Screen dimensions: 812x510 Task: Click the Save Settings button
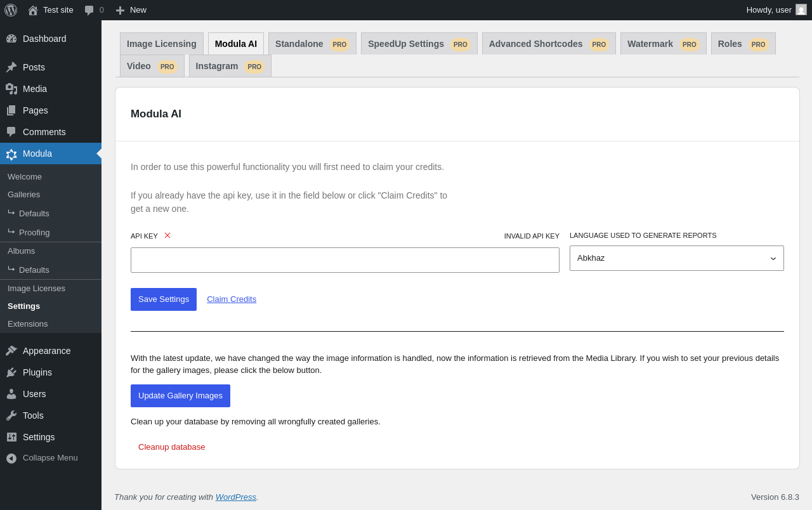coord(164,299)
